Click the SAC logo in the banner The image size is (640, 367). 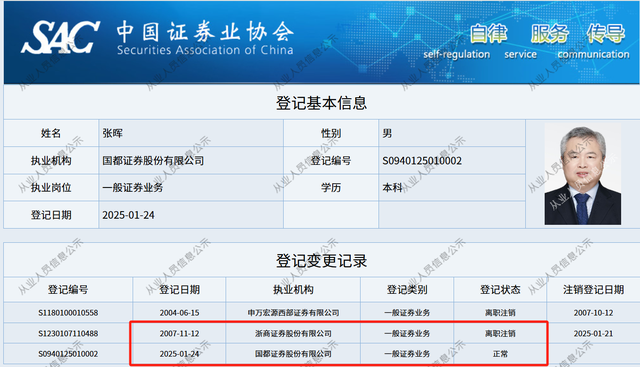(x=60, y=37)
